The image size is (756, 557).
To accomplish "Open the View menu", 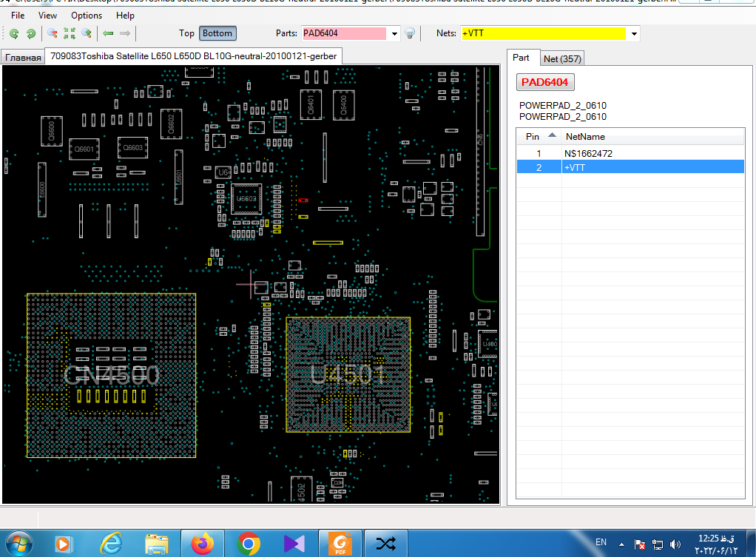I will pos(47,16).
